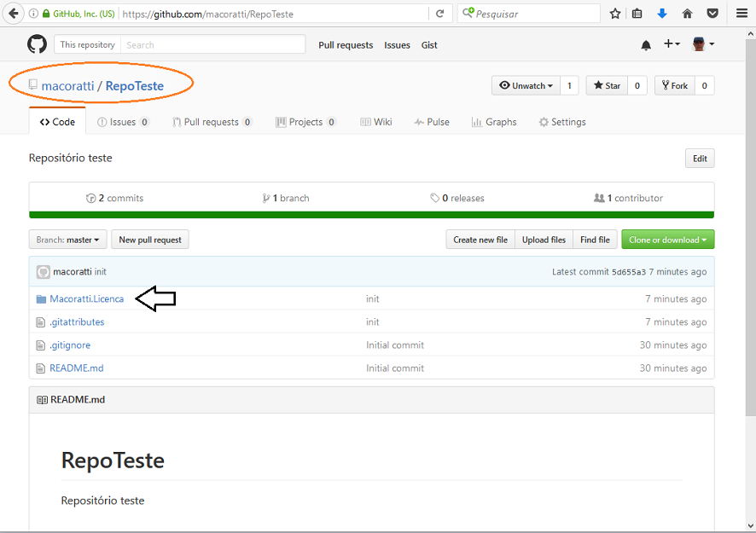Open the README.md file link
The image size is (756, 533).
(x=77, y=368)
